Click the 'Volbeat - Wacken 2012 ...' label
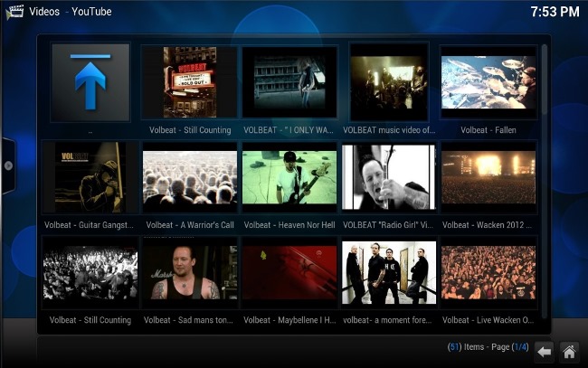Viewport: 588px width, 368px height. (487, 225)
